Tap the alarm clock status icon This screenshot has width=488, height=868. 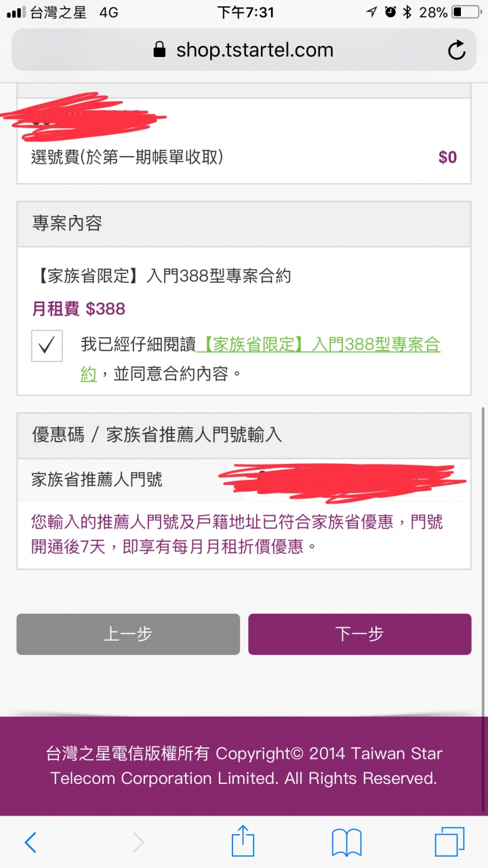click(390, 12)
